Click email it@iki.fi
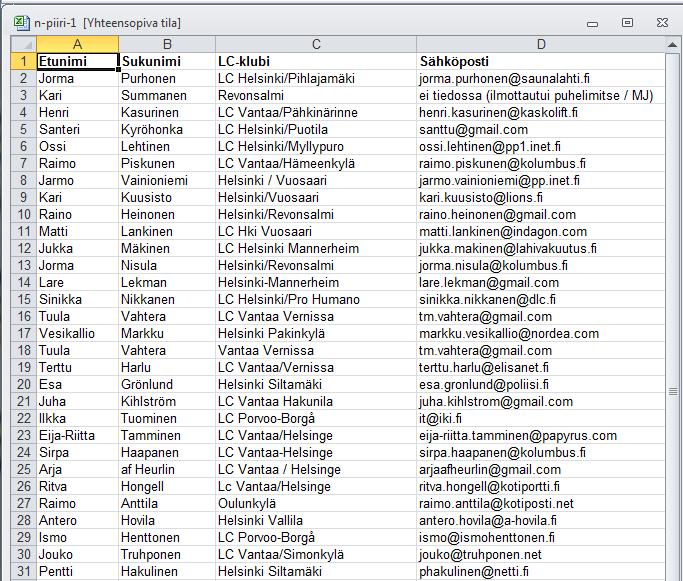683x581 pixels. [x=541, y=418]
